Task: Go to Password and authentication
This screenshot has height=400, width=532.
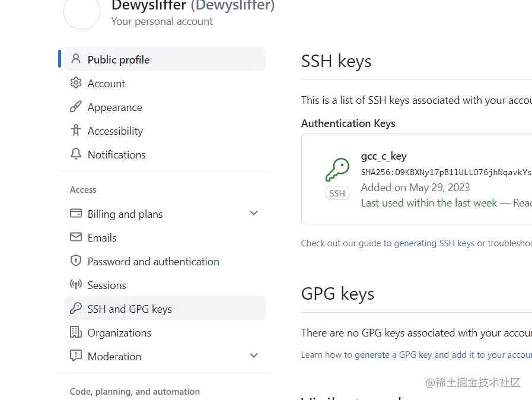Action: coord(153,262)
